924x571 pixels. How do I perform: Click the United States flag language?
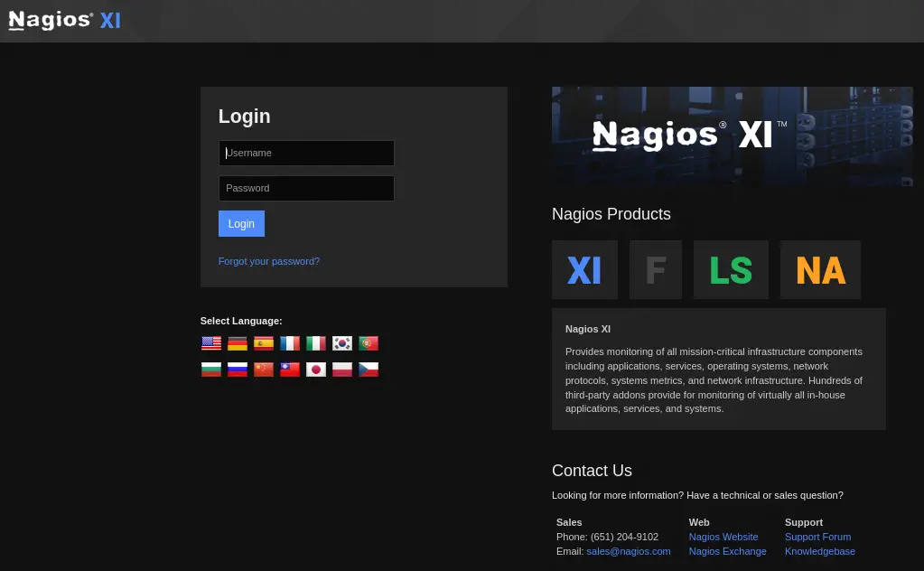[211, 343]
